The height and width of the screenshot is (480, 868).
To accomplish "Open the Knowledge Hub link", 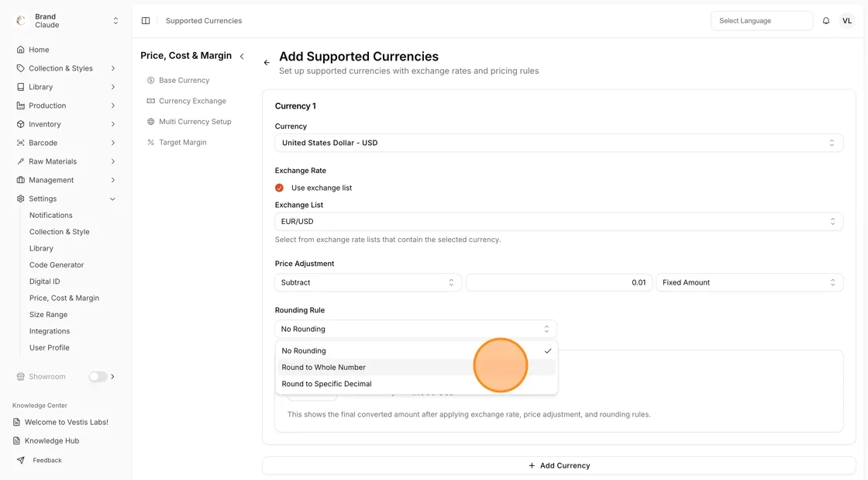I will click(52, 440).
